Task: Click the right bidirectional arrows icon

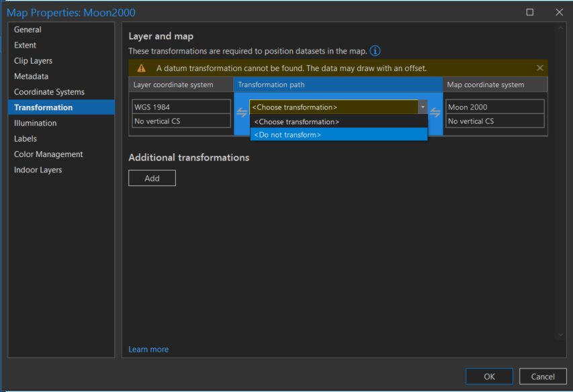Action: [x=435, y=113]
